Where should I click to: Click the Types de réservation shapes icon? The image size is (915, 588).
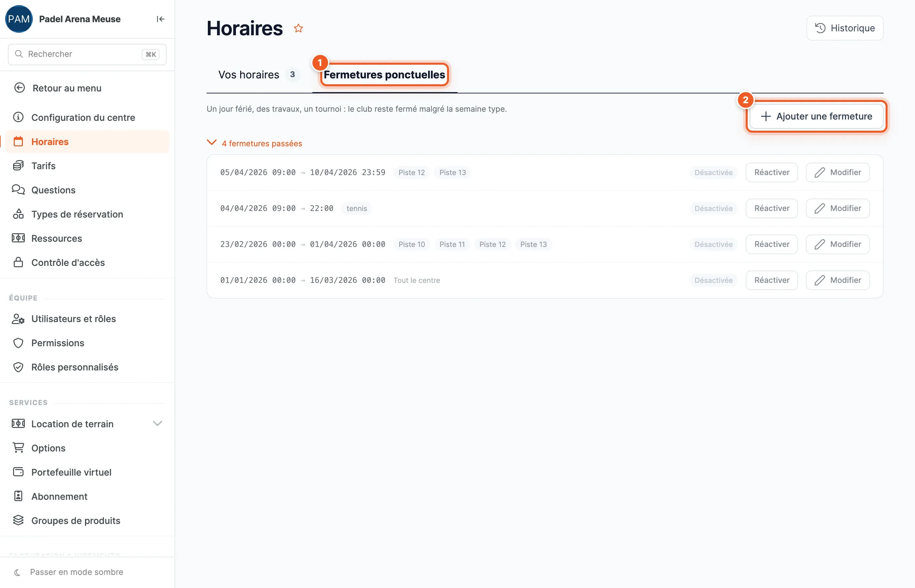click(x=18, y=214)
